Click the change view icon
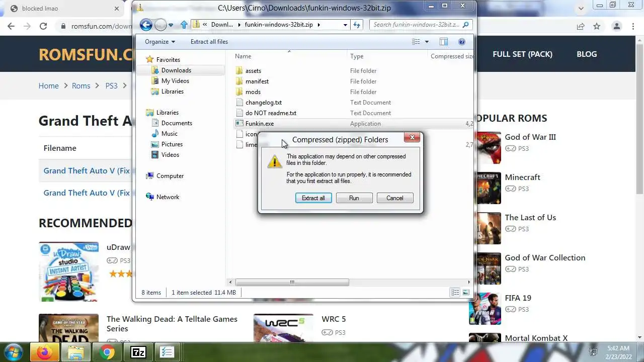This screenshot has height=362, width=644. (416, 42)
